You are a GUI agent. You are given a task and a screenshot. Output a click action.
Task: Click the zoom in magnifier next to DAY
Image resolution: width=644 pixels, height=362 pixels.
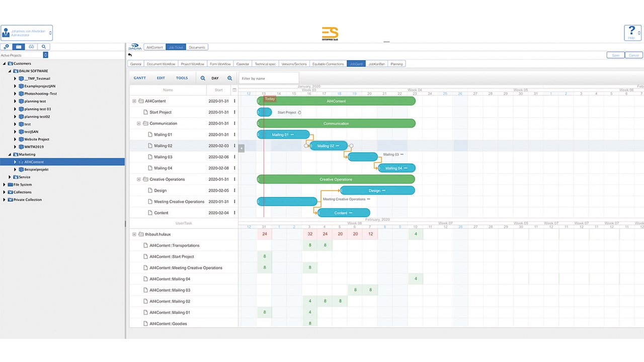(229, 78)
